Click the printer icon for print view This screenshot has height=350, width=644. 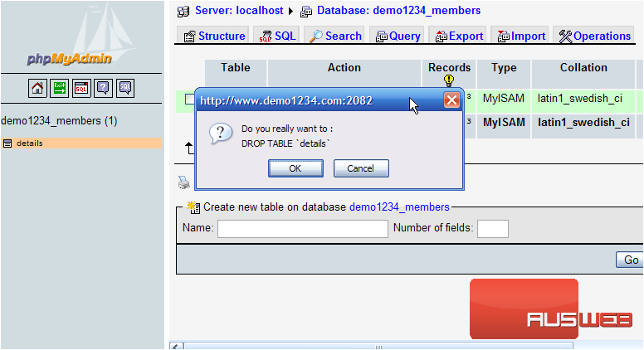tap(183, 182)
